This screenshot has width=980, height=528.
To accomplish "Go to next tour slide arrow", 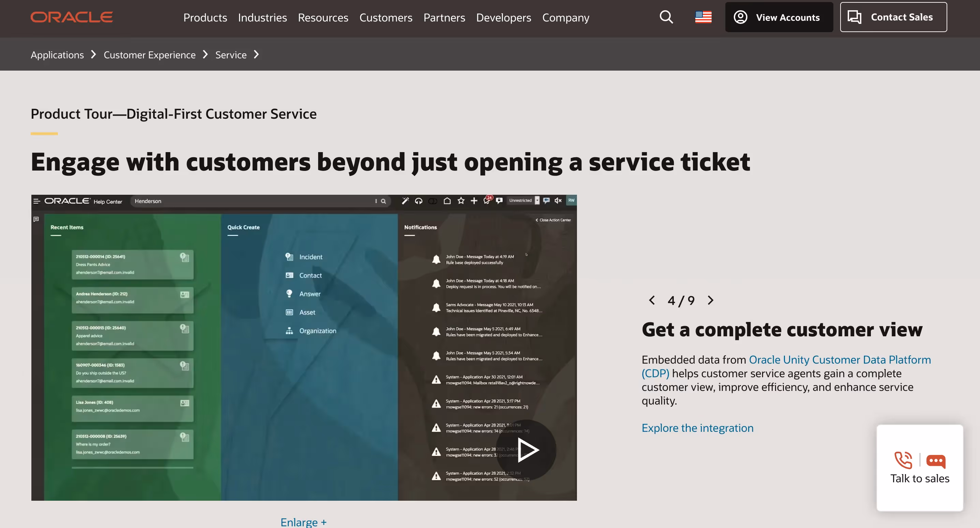I will click(710, 300).
